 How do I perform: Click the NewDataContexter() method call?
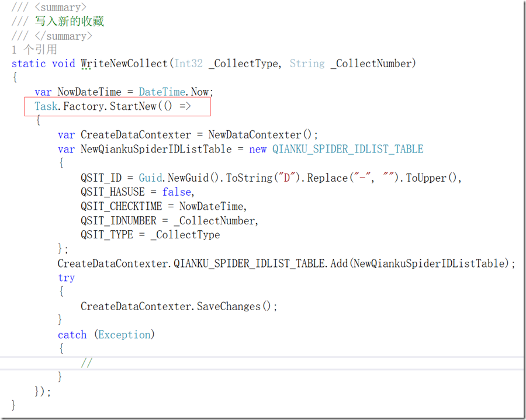coord(259,135)
